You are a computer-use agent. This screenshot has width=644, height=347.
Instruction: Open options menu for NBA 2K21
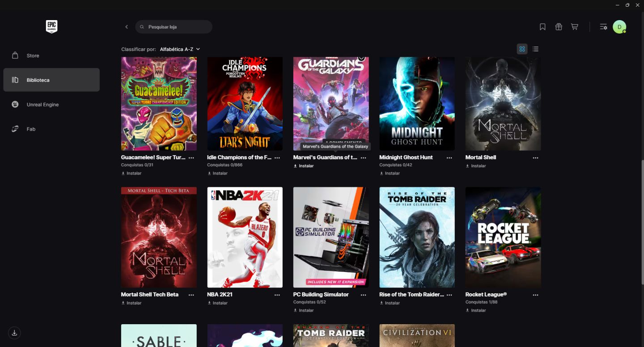point(277,295)
